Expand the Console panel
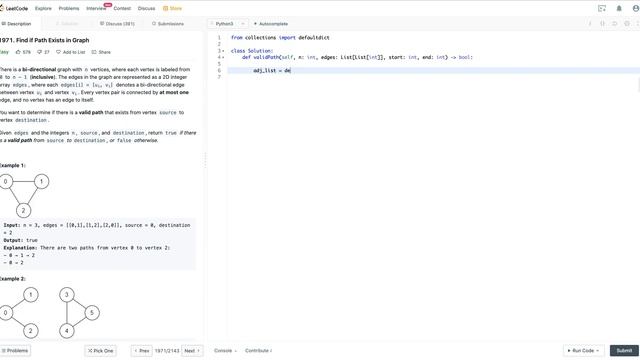Viewport: 640px width, 360px height. [225, 351]
